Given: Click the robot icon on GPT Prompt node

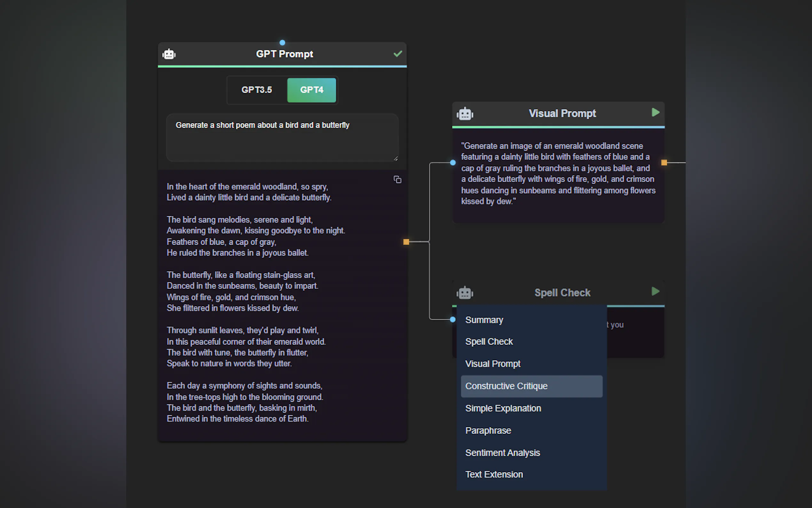Looking at the screenshot, I should click(x=169, y=54).
